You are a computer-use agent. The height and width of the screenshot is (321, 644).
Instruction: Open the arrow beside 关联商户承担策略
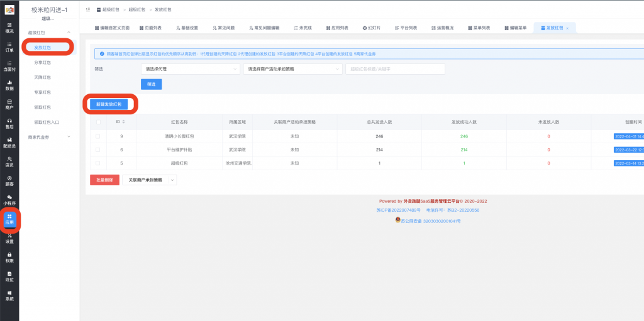[172, 180]
